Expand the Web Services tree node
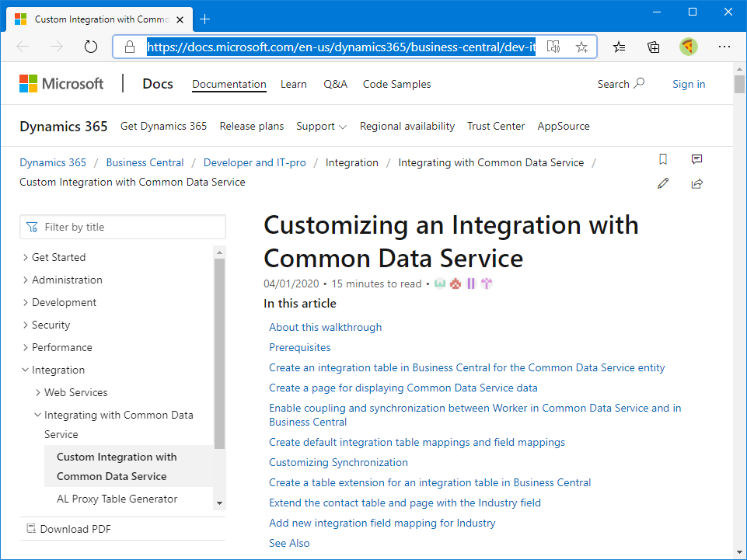 (x=37, y=392)
